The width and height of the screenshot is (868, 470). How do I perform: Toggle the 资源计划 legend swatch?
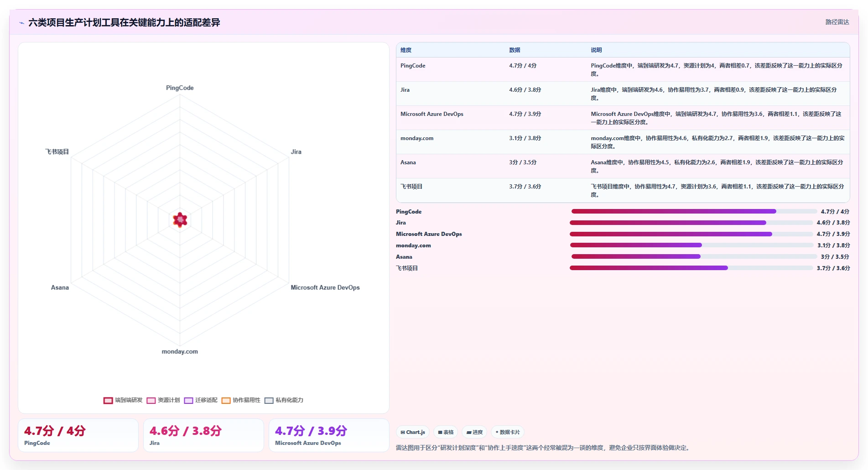(151, 400)
